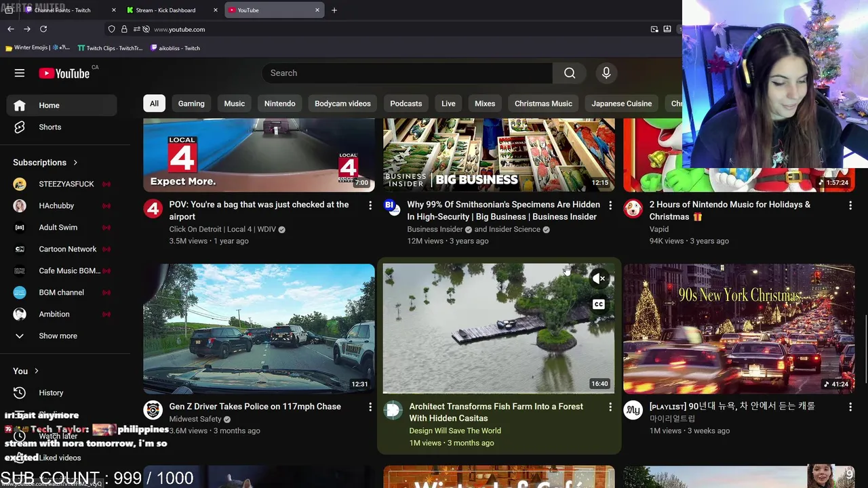
Task: Open Shorts in sidebar
Action: [62, 127]
